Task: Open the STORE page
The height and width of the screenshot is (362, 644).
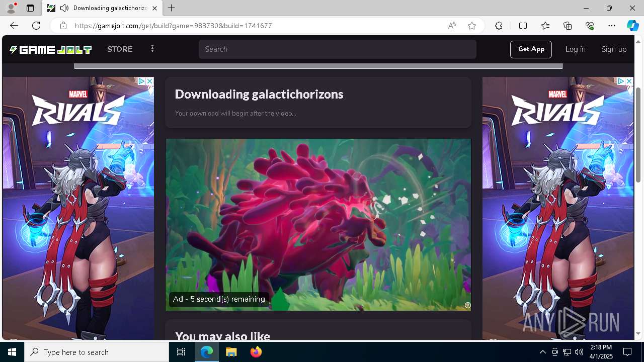Action: pyautogui.click(x=120, y=49)
